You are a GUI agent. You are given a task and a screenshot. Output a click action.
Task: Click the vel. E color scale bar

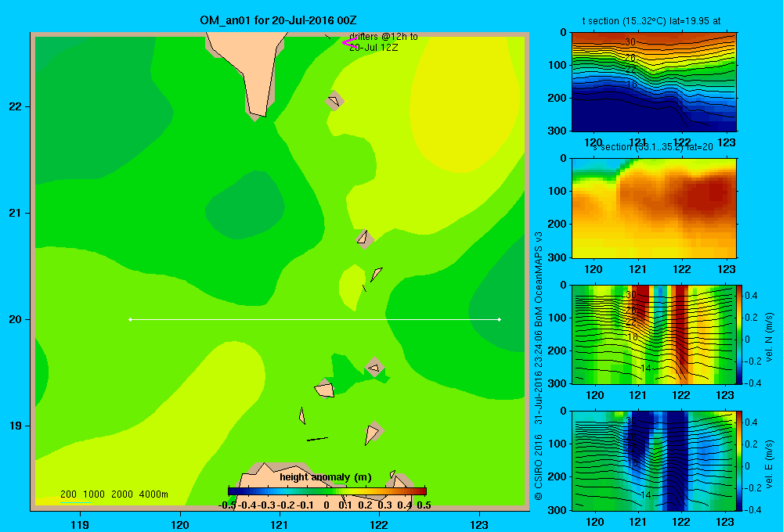coord(740,461)
